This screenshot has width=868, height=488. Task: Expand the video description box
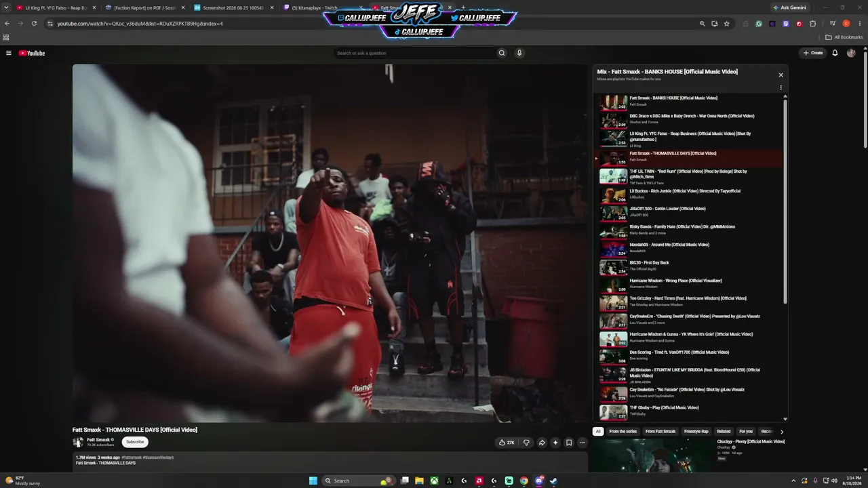click(x=330, y=461)
